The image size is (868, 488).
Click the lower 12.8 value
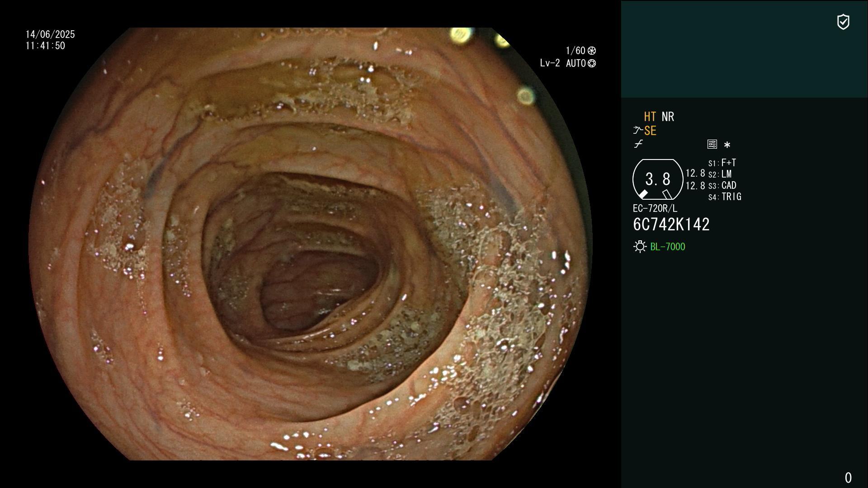tap(695, 186)
